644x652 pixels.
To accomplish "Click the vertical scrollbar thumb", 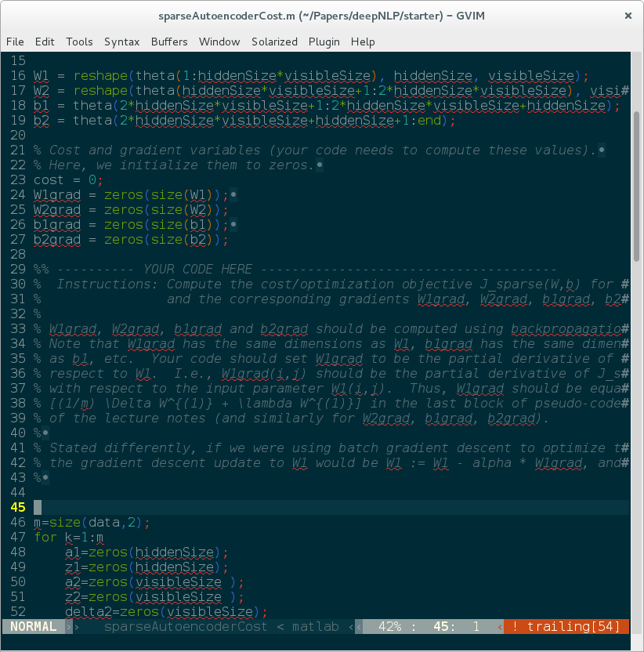I will point(636,187).
